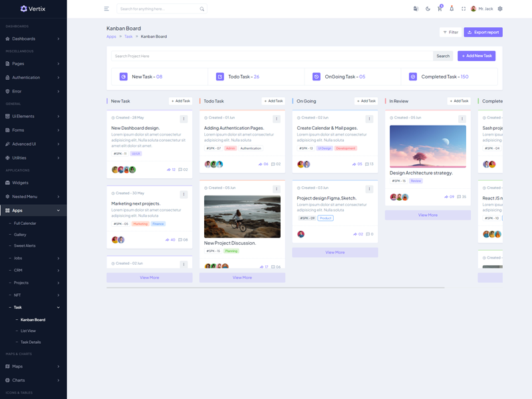Expand the Authentication sidebar section
This screenshot has width=532, height=399.
tap(33, 77)
